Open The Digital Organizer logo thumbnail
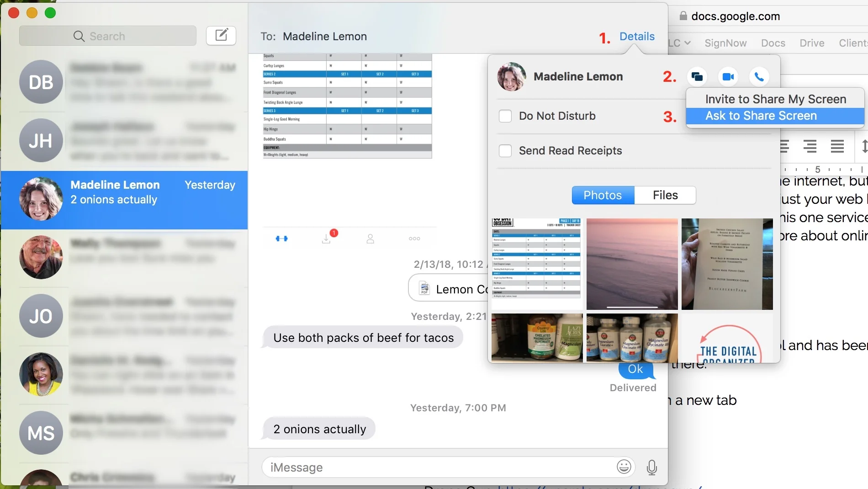This screenshot has height=489, width=868. coord(727,338)
